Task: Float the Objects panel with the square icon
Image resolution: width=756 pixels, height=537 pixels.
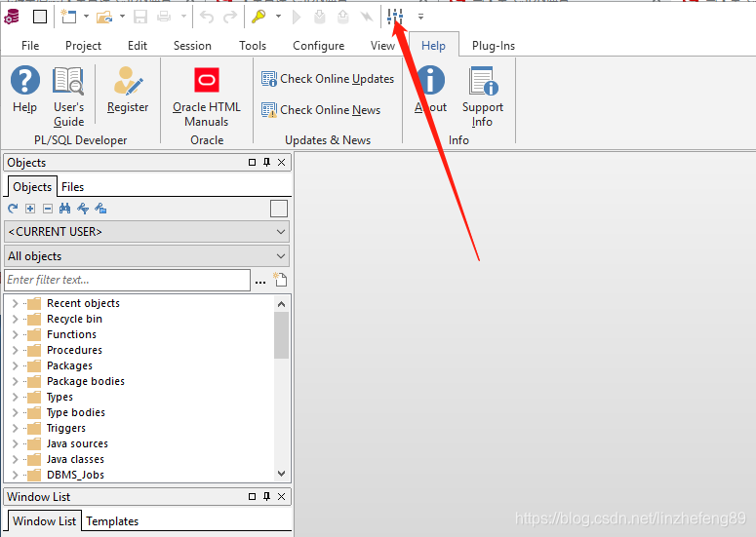Action: click(x=252, y=163)
